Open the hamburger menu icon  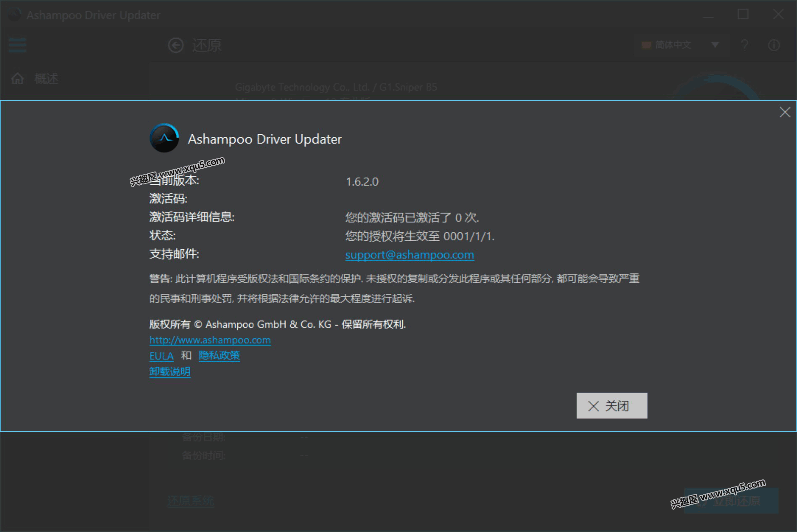(17, 45)
